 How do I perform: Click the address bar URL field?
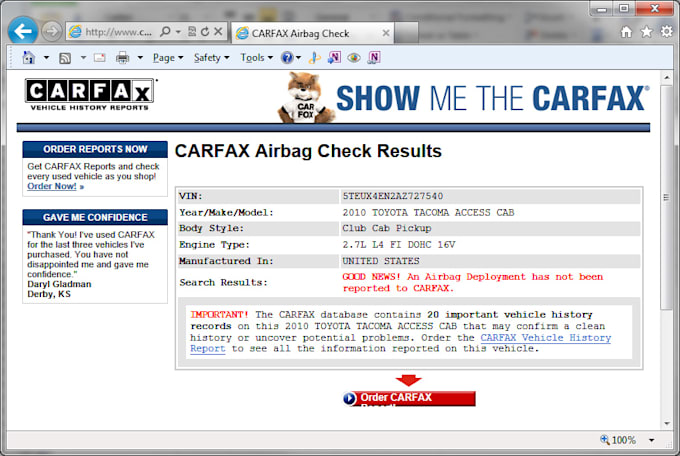pyautogui.click(x=118, y=32)
